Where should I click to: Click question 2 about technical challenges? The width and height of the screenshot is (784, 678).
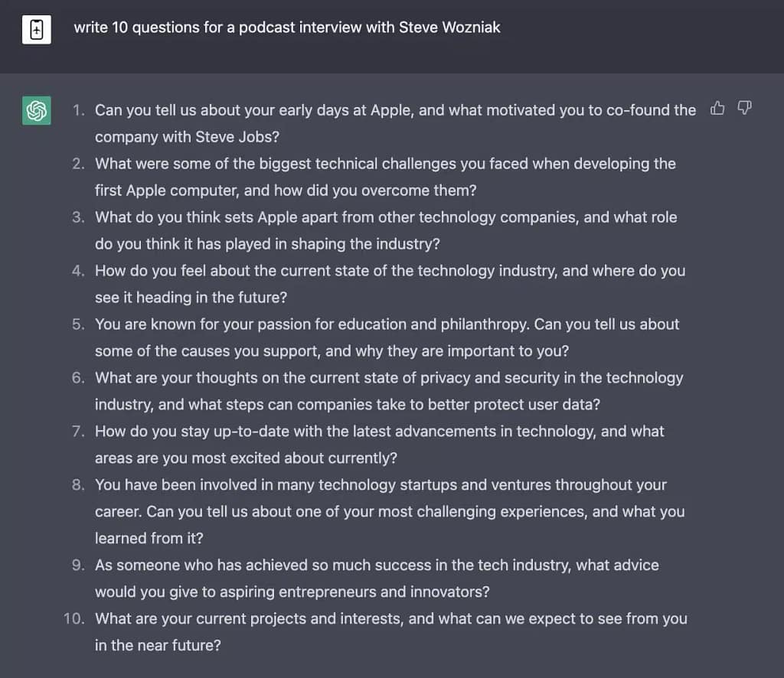coord(383,176)
